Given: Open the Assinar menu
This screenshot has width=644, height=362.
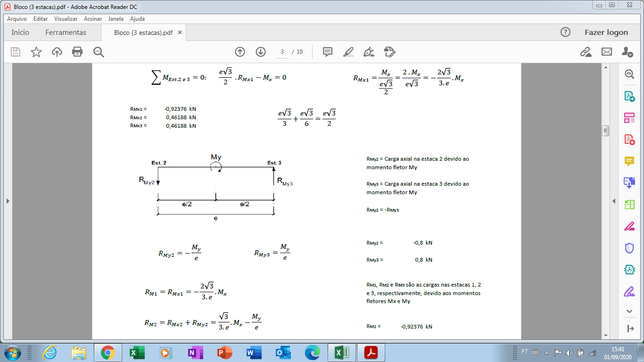Looking at the screenshot, I should point(93,19).
